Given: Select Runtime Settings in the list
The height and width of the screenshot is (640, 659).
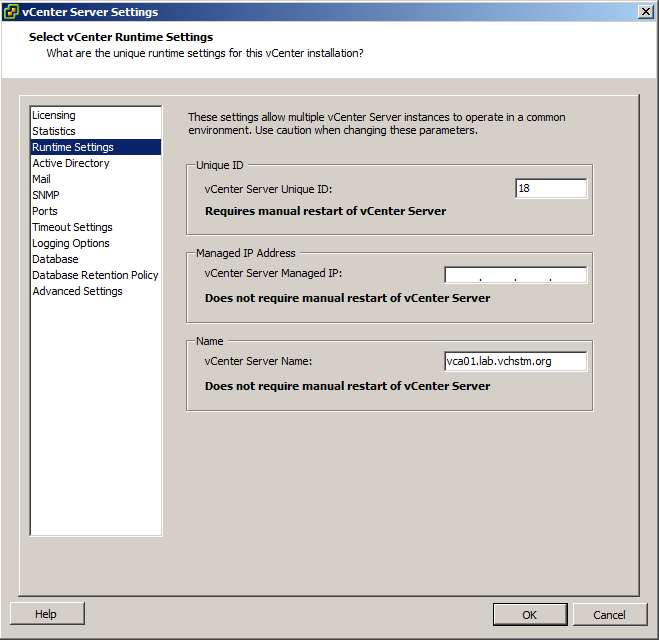Looking at the screenshot, I should 96,147.
